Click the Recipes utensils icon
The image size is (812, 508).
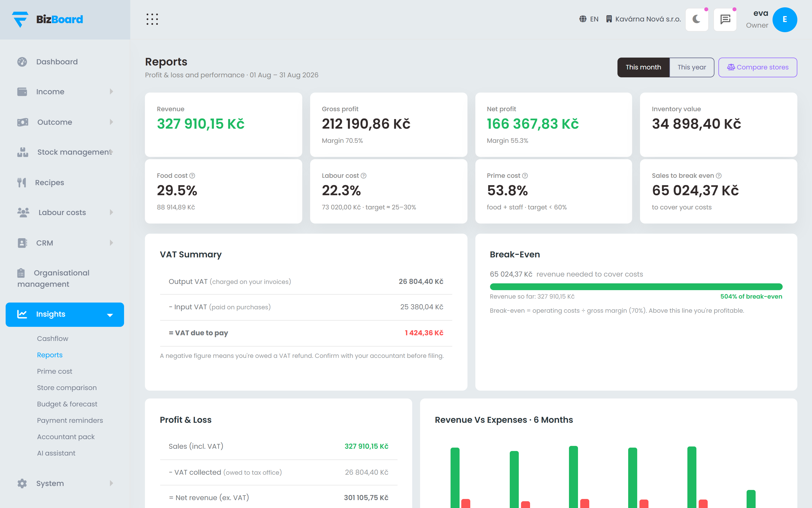tap(22, 182)
